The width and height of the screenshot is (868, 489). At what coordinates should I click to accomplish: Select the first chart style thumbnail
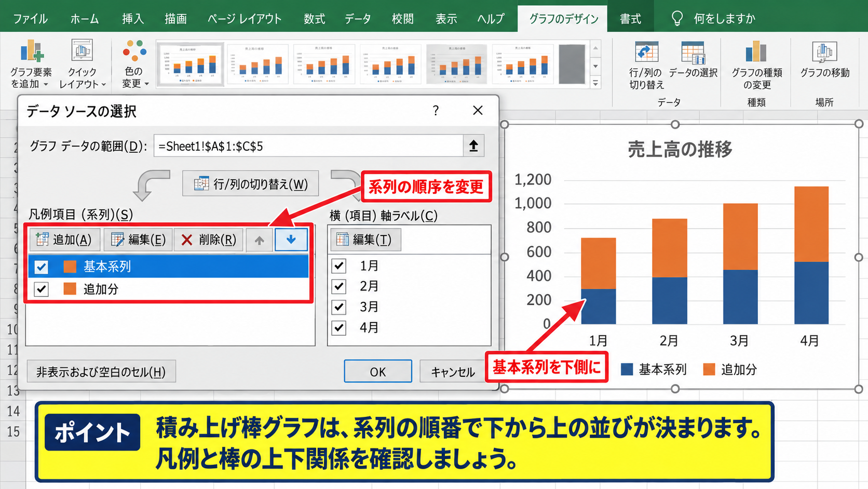[191, 64]
